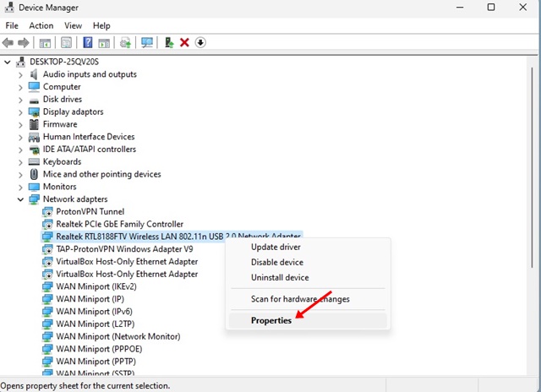The width and height of the screenshot is (541, 392).
Task: Collapse the Network adapters category
Action: [x=20, y=199]
